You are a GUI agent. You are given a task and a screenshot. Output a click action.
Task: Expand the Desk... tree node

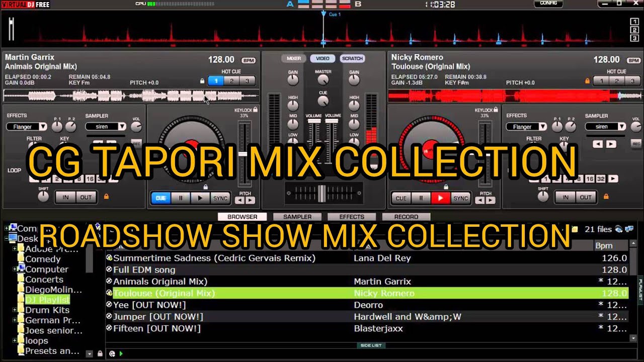click(6, 238)
